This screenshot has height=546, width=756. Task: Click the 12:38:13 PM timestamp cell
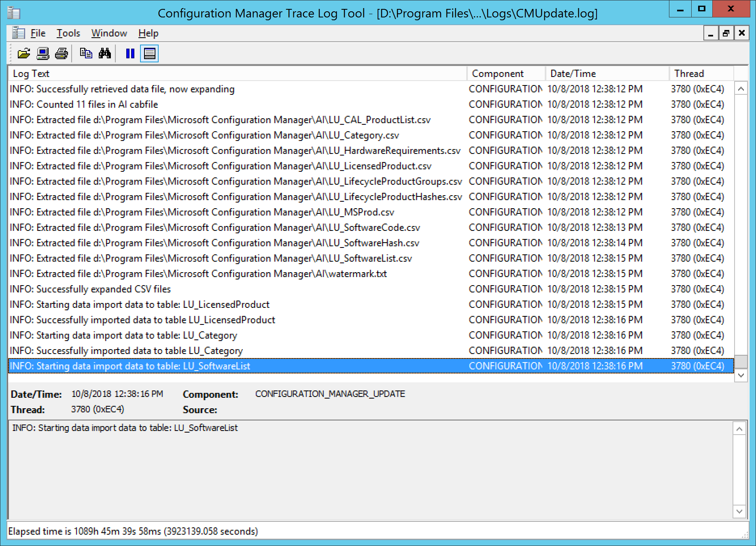pyautogui.click(x=595, y=227)
